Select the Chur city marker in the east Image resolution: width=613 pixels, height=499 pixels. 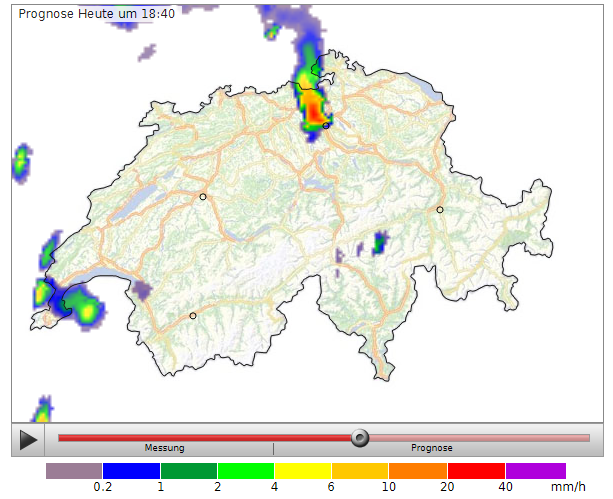pyautogui.click(x=440, y=210)
